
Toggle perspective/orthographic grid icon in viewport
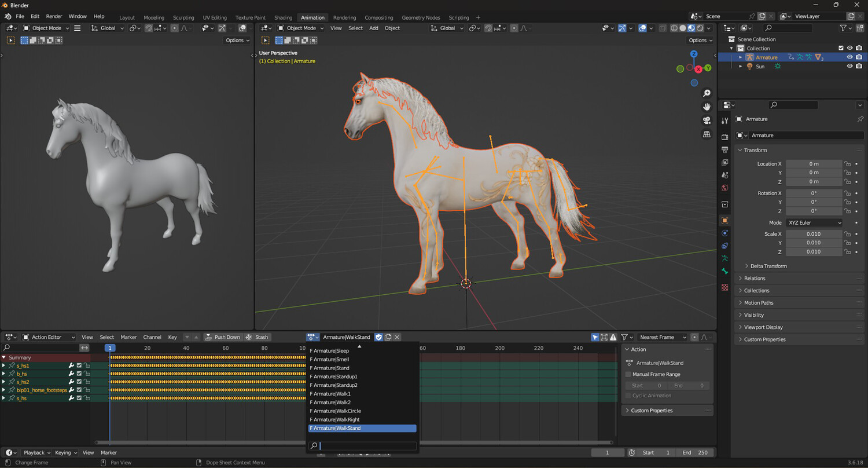[x=707, y=134]
